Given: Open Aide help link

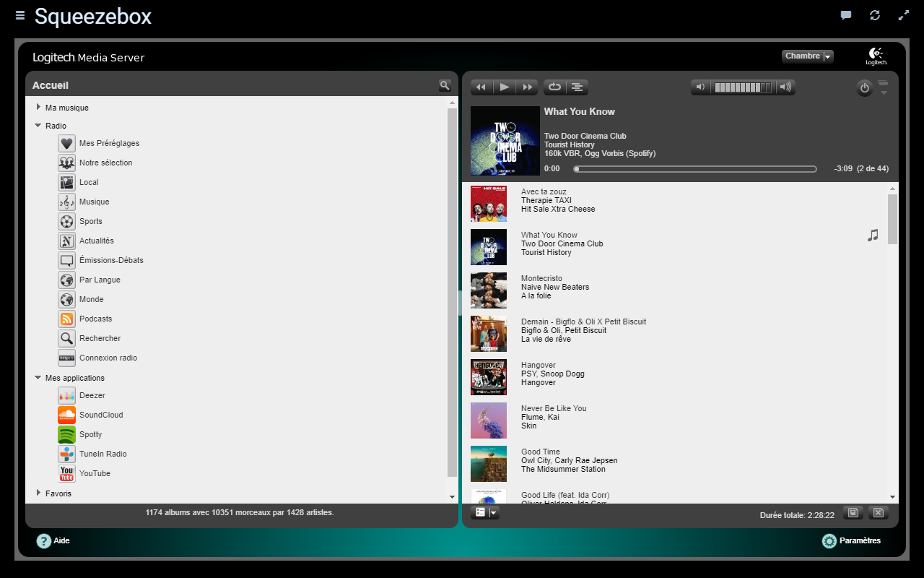Looking at the screenshot, I should pyautogui.click(x=53, y=540).
